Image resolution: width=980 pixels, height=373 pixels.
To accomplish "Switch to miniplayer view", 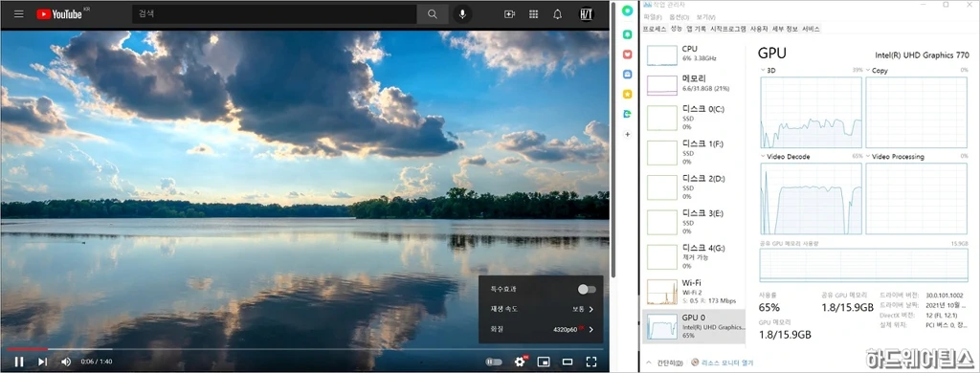I will point(544,362).
